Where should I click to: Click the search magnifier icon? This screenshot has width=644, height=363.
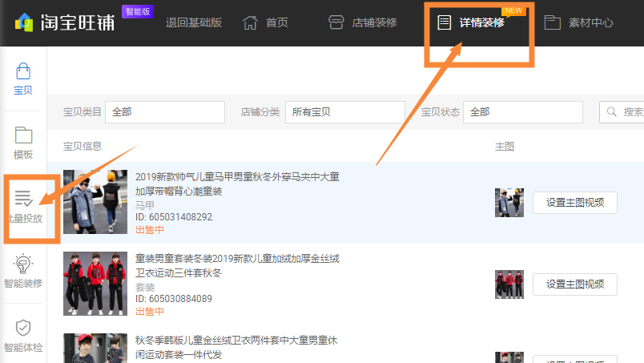click(x=613, y=112)
